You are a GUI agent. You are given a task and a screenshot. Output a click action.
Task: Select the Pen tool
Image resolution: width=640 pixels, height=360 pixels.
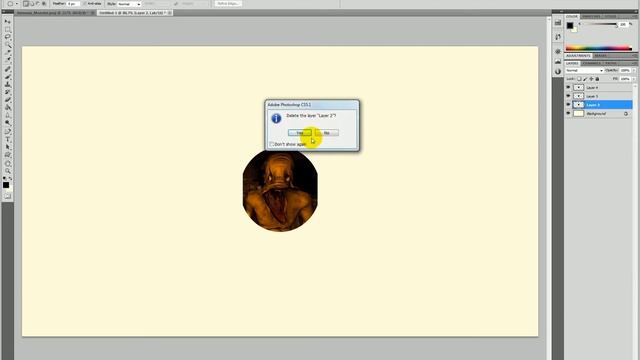click(x=7, y=131)
